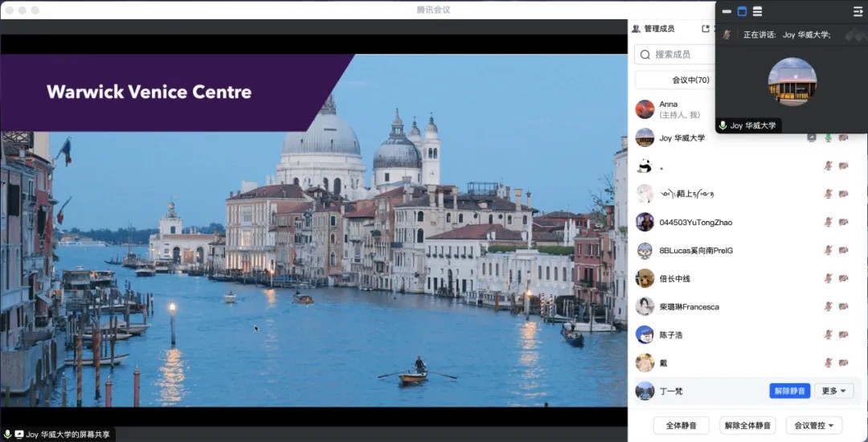Image resolution: width=868 pixels, height=442 pixels.
Task: Click the panda avatar in member list
Action: click(645, 166)
